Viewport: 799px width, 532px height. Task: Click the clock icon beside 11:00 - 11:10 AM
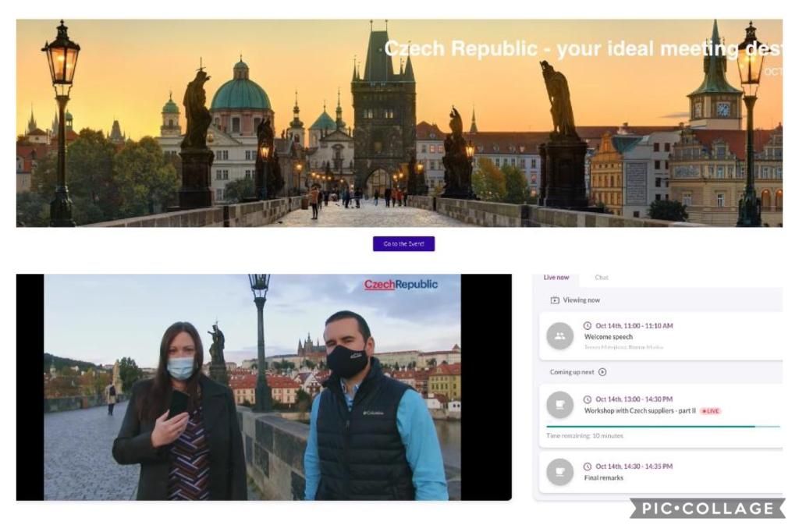tap(588, 326)
